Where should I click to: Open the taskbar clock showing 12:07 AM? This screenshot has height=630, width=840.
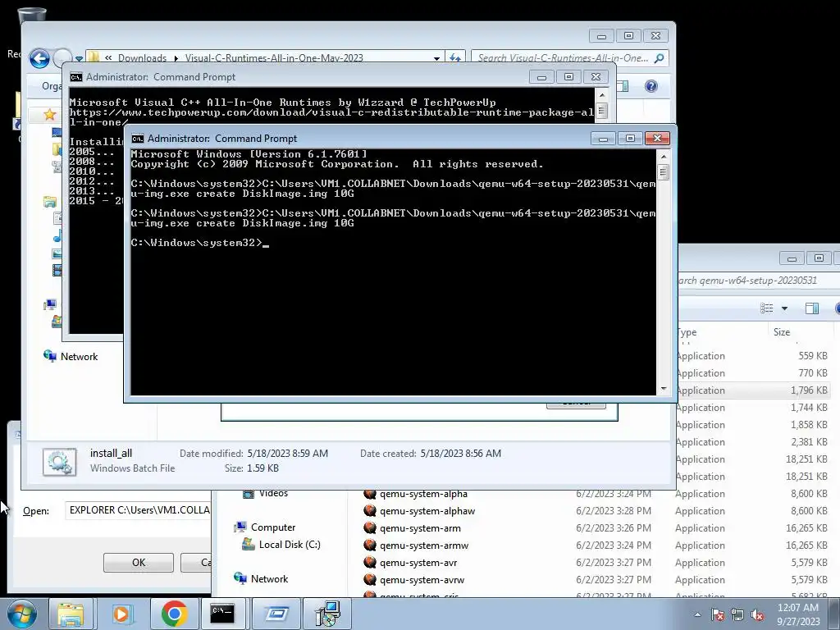[797, 614]
